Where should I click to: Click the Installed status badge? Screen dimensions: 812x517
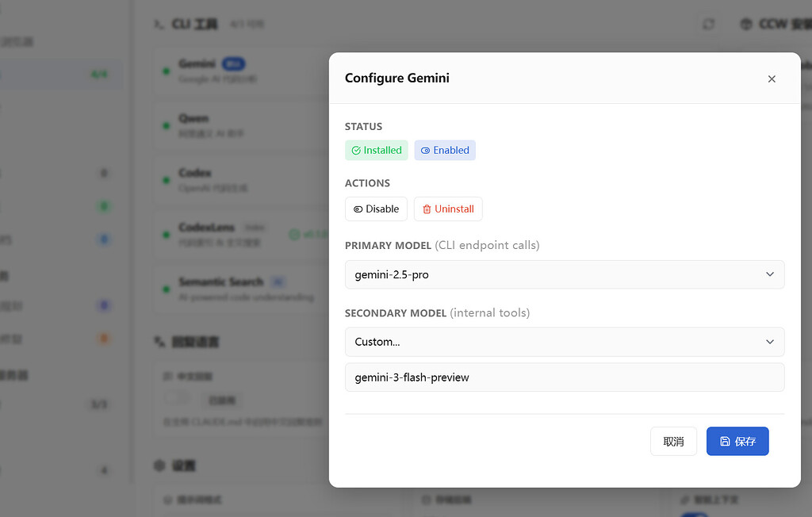[x=377, y=150]
